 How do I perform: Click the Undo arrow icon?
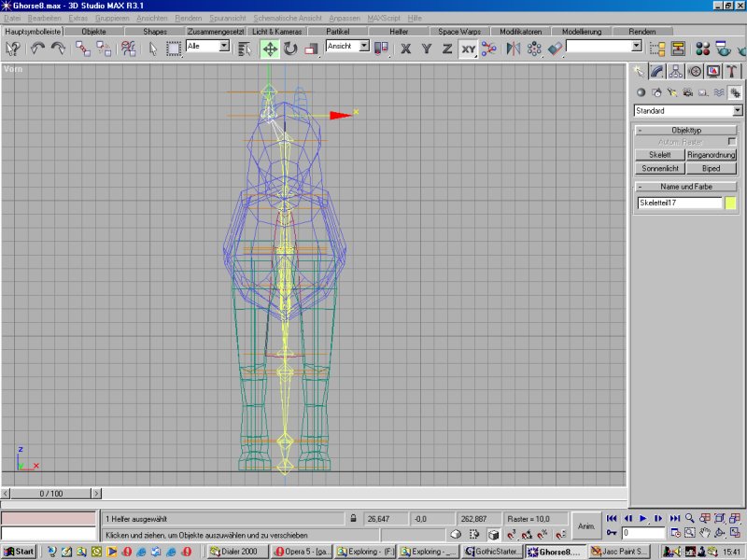[37, 49]
